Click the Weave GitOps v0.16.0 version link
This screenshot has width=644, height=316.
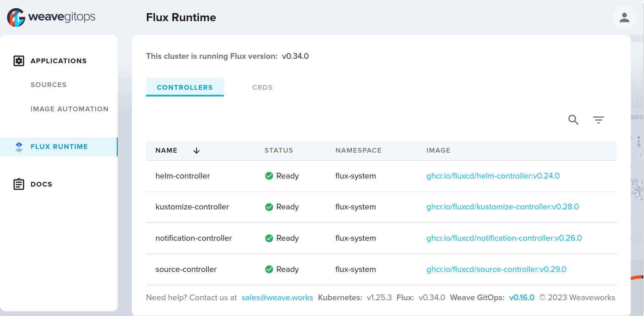click(522, 298)
